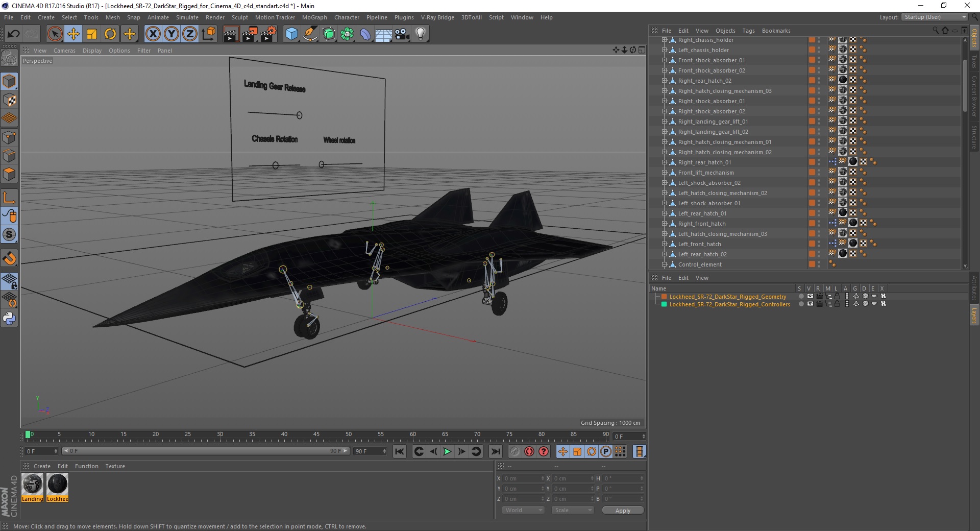Switch to Model mode
The width and height of the screenshot is (980, 531).
9,81
